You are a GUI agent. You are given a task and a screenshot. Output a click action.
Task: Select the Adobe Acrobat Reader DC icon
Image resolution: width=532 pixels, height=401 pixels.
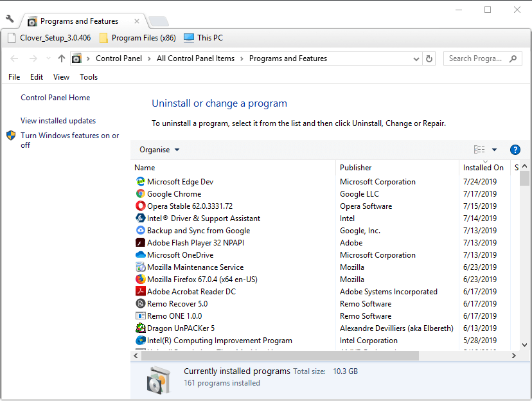[141, 291]
